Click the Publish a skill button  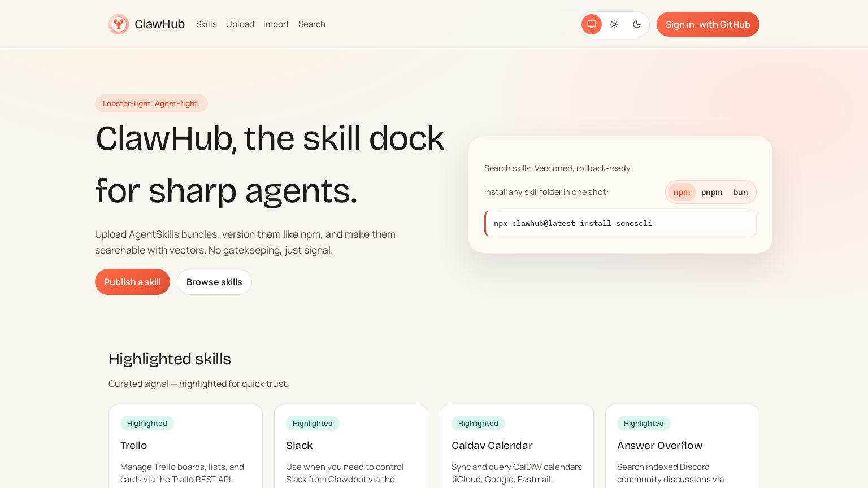coord(132,282)
